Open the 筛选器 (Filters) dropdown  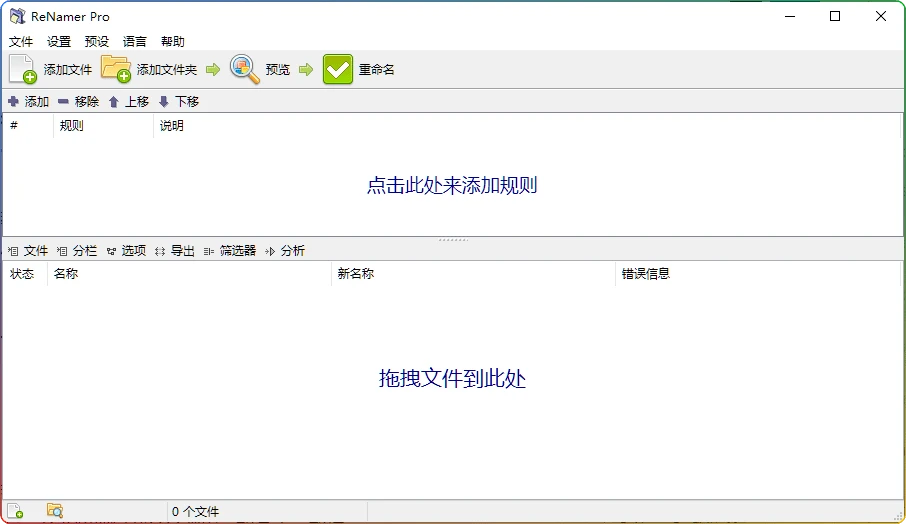point(230,251)
